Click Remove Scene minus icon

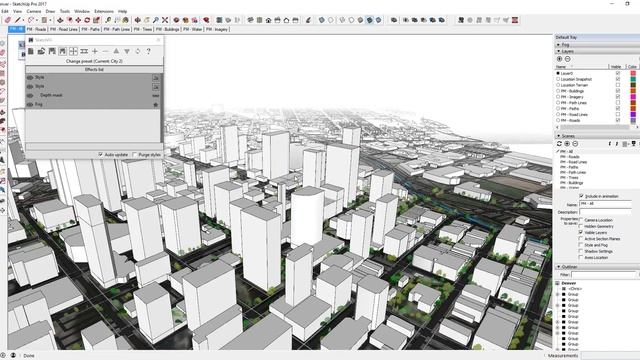[575, 144]
